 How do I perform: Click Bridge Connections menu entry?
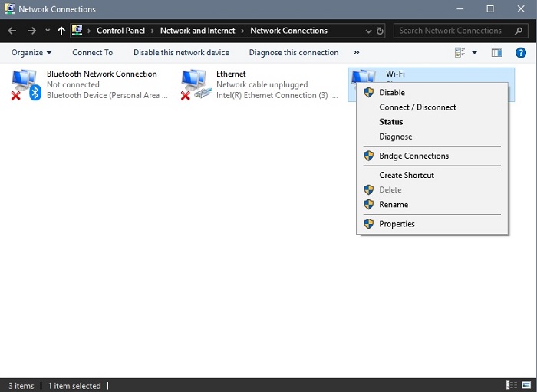pos(413,156)
